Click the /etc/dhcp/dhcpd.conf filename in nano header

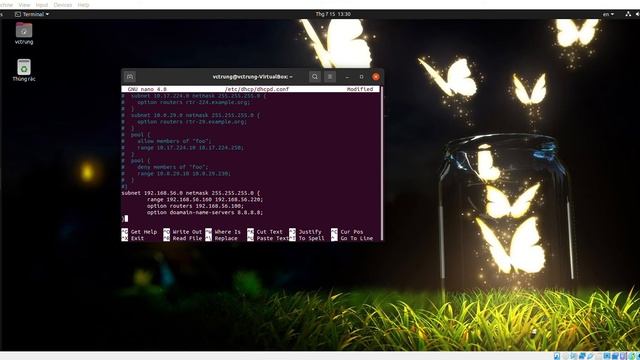(x=257, y=89)
